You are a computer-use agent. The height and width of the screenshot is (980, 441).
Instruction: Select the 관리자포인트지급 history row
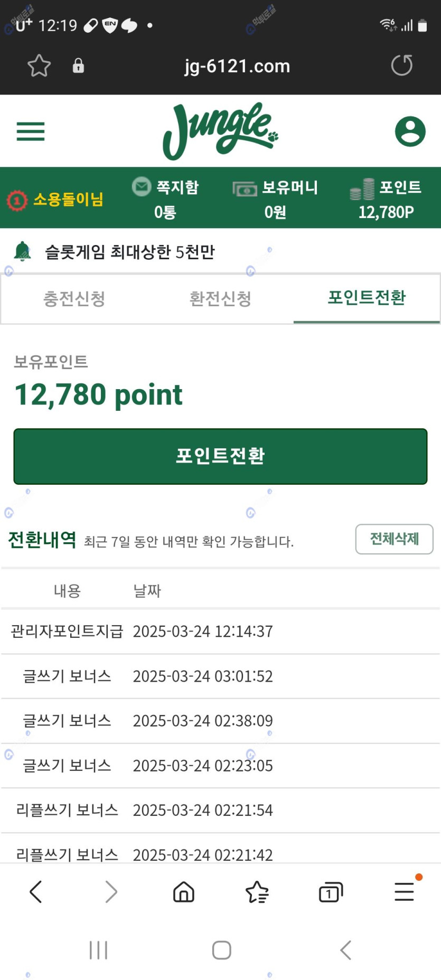click(220, 632)
